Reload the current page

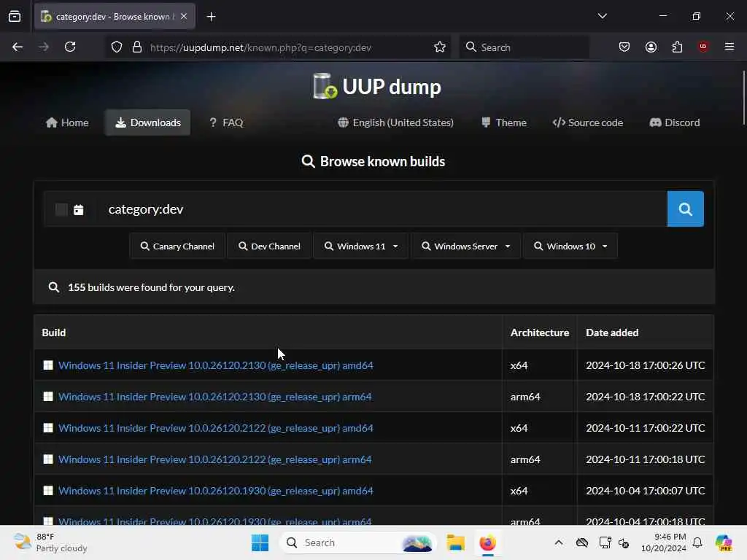pyautogui.click(x=70, y=47)
